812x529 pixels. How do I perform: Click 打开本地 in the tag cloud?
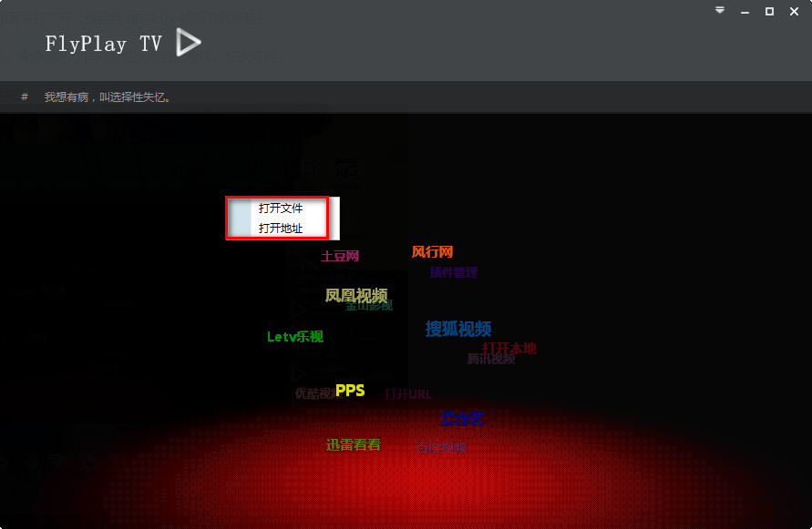click(509, 347)
